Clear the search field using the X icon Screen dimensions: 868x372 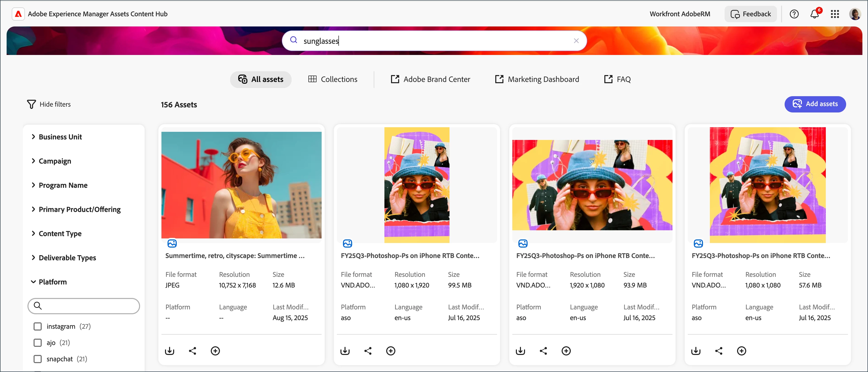pos(576,40)
